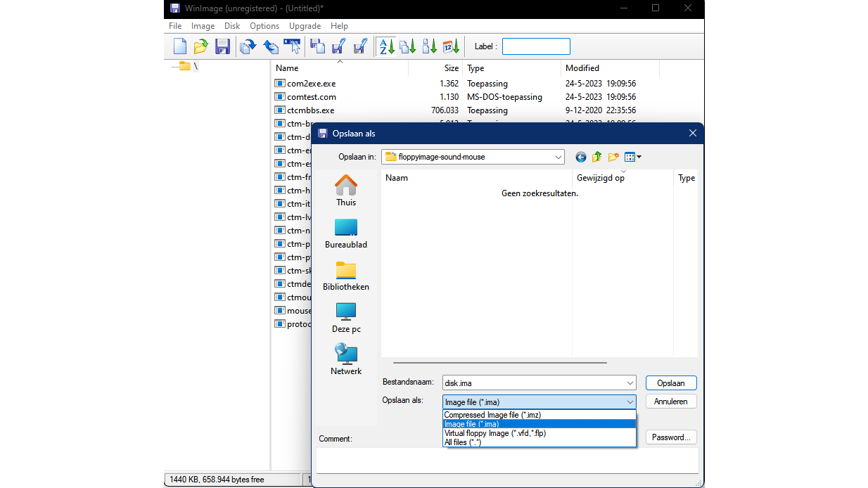Select the com2exe.exe file name
This screenshot has height=488, width=868.
pos(312,84)
